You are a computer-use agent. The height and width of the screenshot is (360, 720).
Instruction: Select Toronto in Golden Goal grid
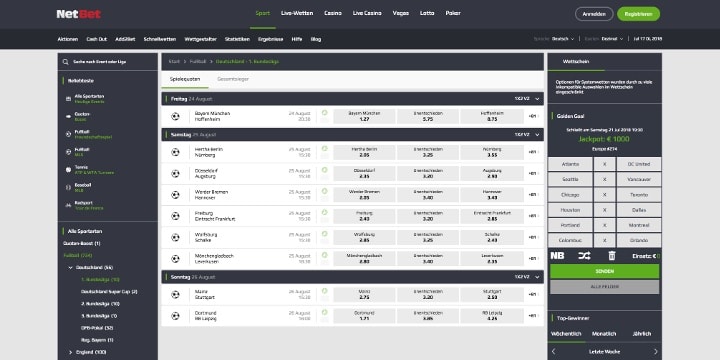click(x=639, y=195)
